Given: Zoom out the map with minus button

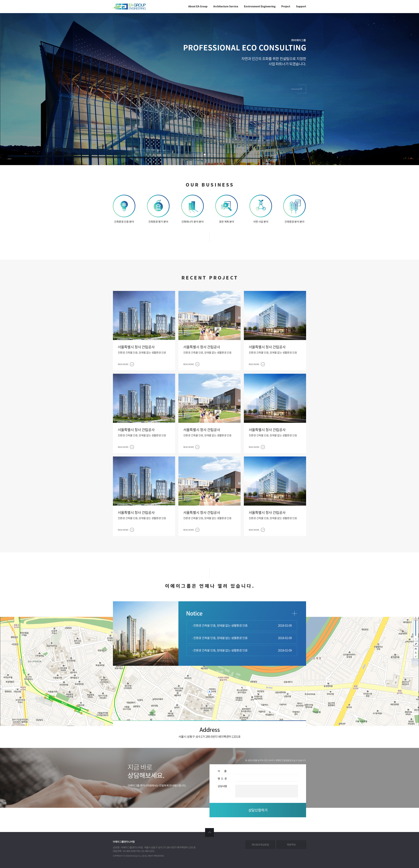Looking at the screenshot, I should coord(416,639).
